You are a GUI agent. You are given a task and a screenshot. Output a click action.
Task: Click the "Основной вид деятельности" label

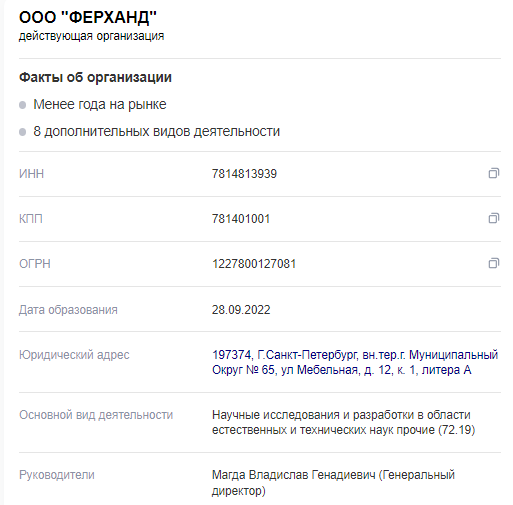tap(96, 415)
